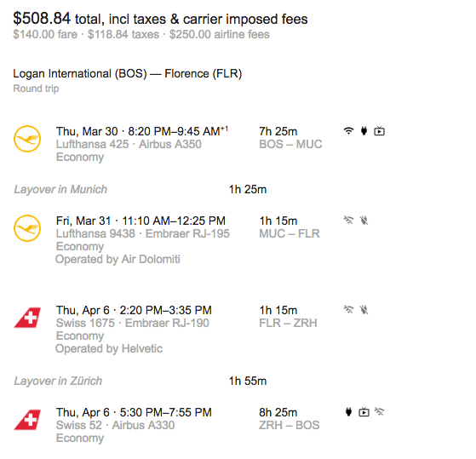The image size is (476, 459).
Task: Click the Lufthansa logo for flight 425
Action: pyautogui.click(x=27, y=139)
